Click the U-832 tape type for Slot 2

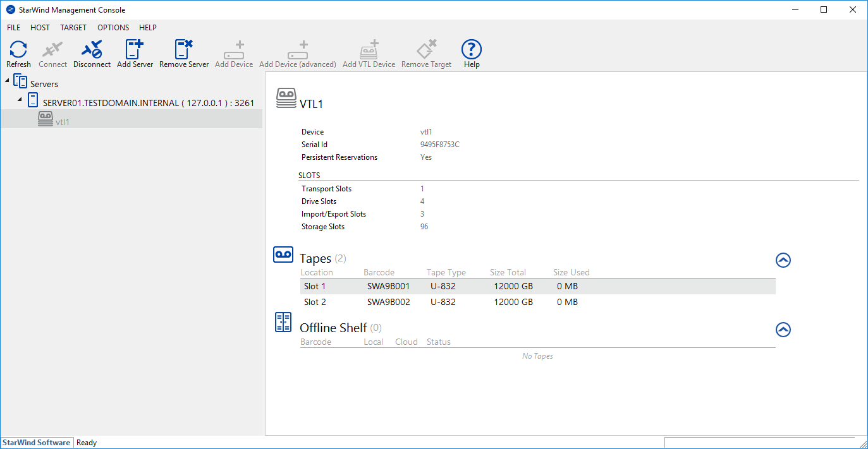click(x=443, y=302)
